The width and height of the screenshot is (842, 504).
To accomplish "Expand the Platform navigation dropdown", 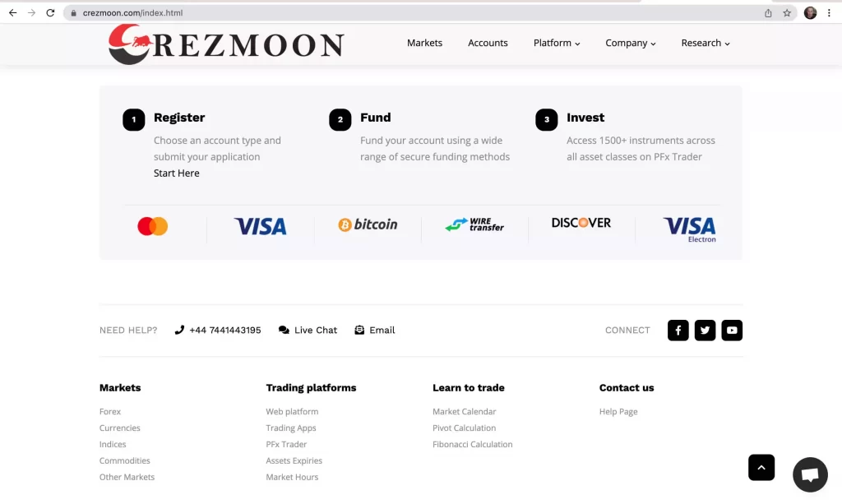I will pyautogui.click(x=556, y=43).
